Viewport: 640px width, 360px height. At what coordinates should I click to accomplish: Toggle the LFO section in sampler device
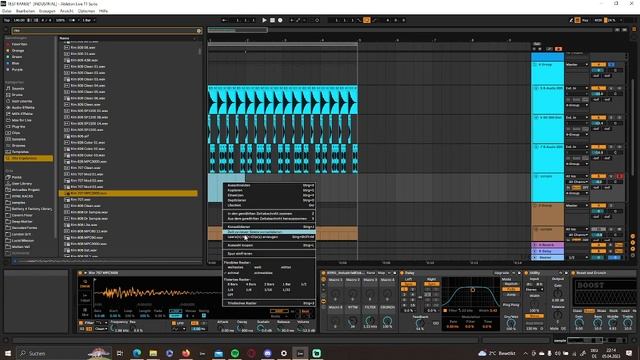[x=174, y=323]
